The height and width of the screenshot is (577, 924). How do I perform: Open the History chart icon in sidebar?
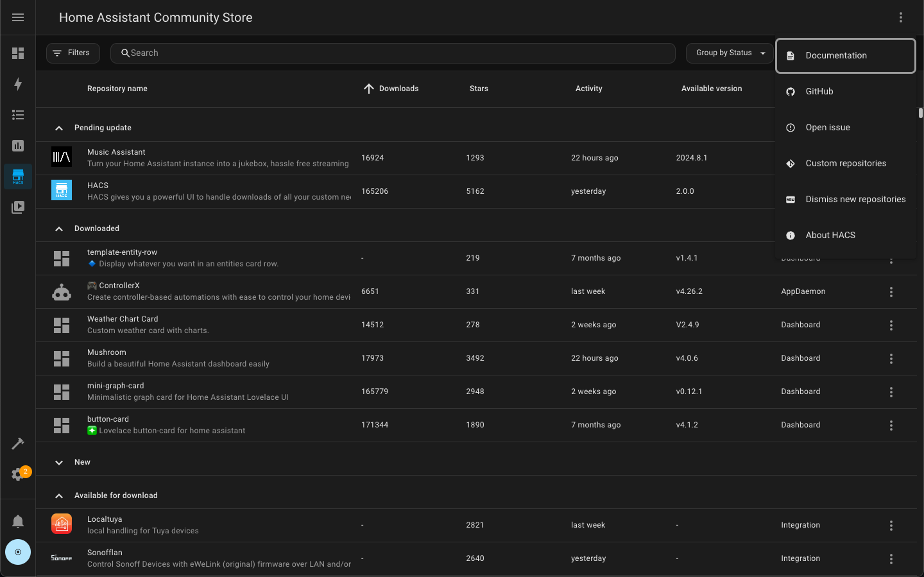pyautogui.click(x=17, y=146)
